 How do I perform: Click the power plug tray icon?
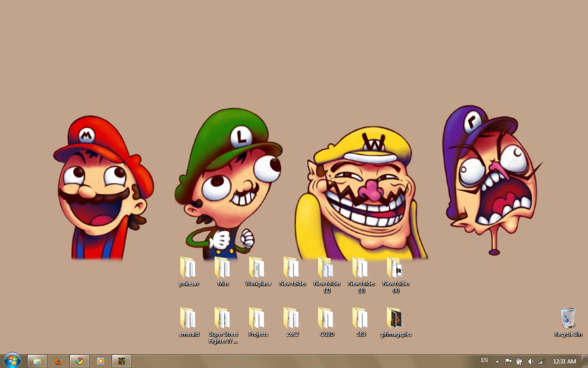(x=519, y=362)
